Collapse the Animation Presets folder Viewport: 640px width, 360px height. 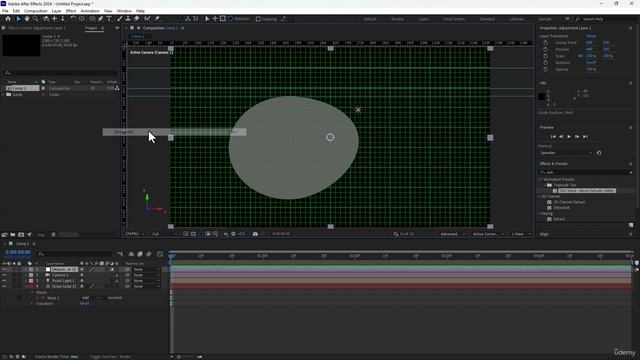(x=540, y=179)
